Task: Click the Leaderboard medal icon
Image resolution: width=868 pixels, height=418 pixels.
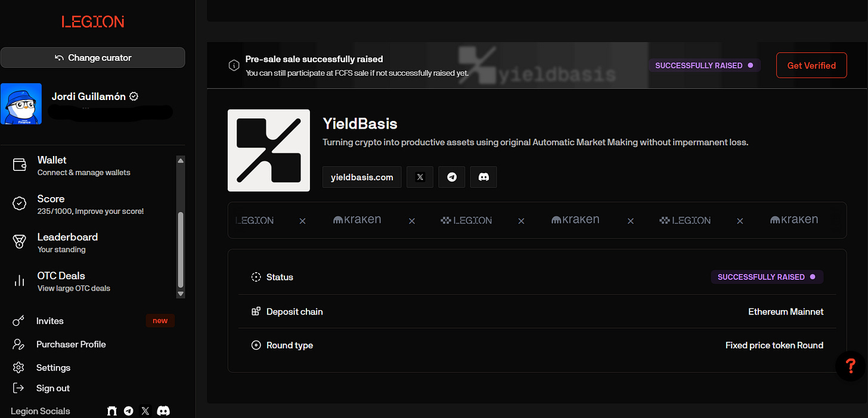Action: pos(19,242)
